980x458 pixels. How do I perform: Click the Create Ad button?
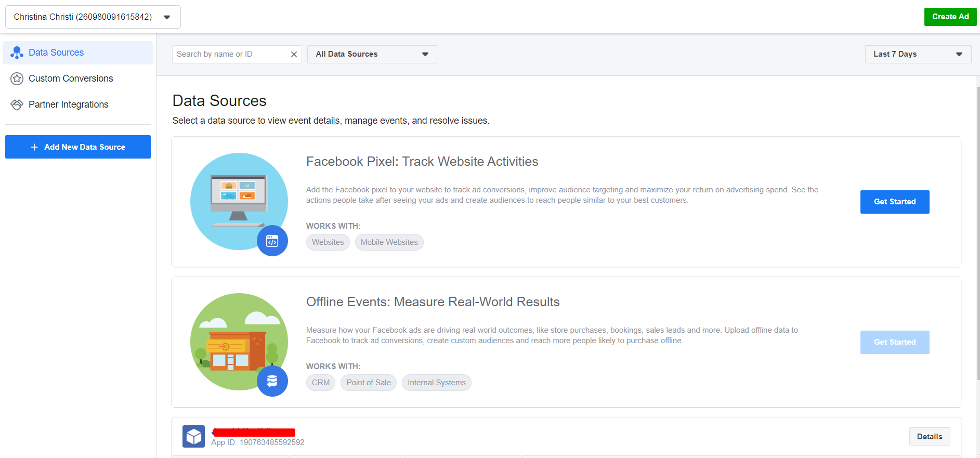pos(950,17)
